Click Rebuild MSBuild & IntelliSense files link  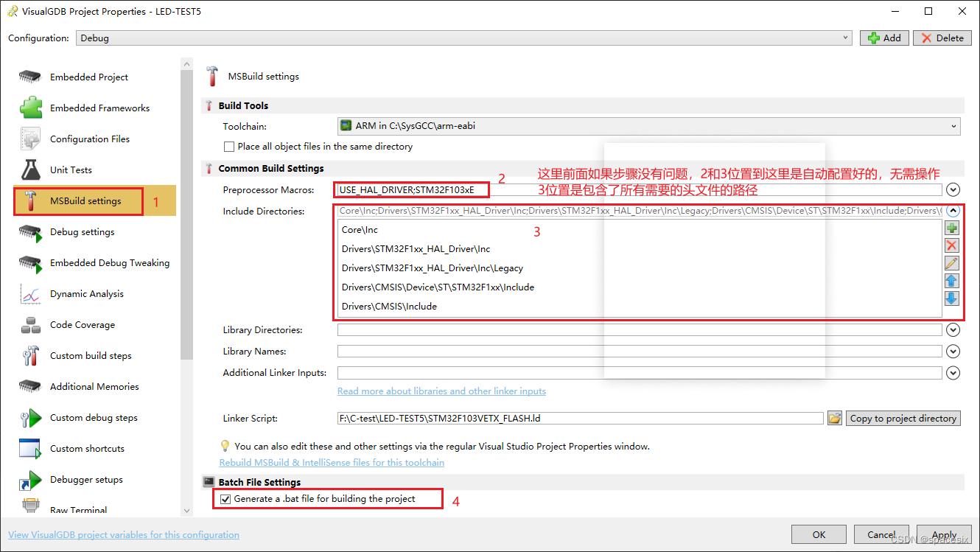point(332,463)
